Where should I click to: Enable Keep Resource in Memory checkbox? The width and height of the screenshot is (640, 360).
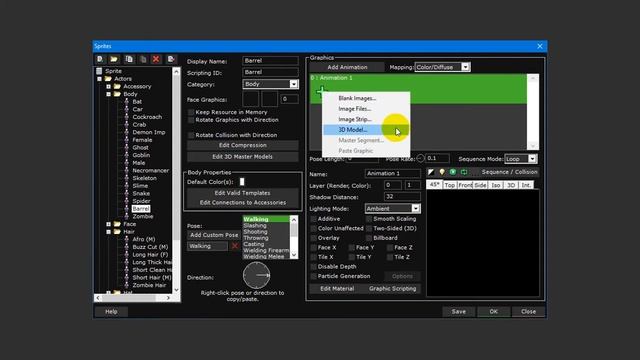(191, 112)
